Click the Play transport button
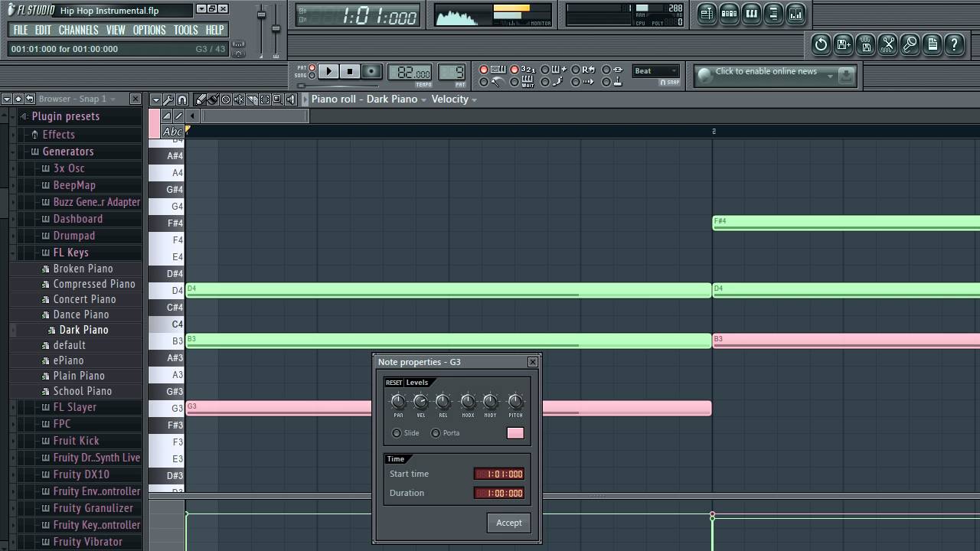Viewport: 980px width, 551px height. click(328, 71)
